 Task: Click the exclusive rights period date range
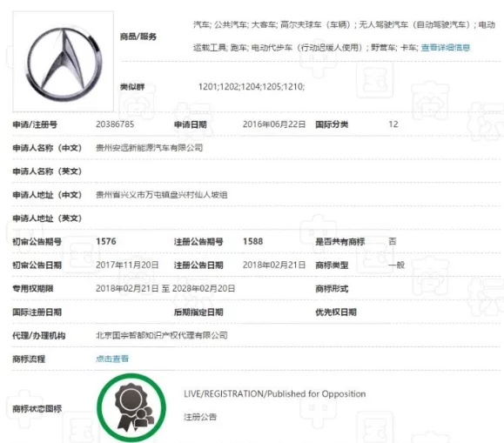pos(165,288)
